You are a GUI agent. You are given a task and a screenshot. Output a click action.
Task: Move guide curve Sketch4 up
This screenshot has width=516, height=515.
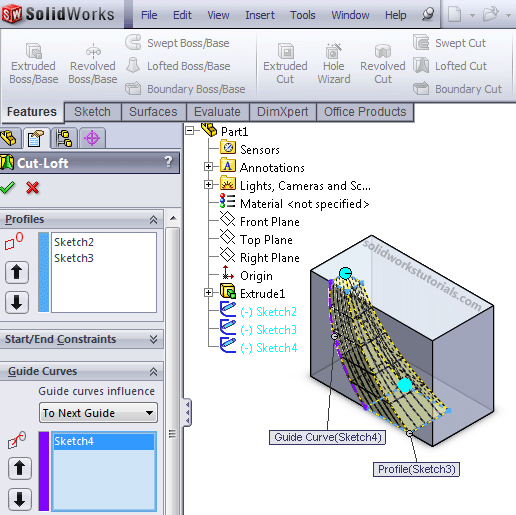click(x=20, y=468)
